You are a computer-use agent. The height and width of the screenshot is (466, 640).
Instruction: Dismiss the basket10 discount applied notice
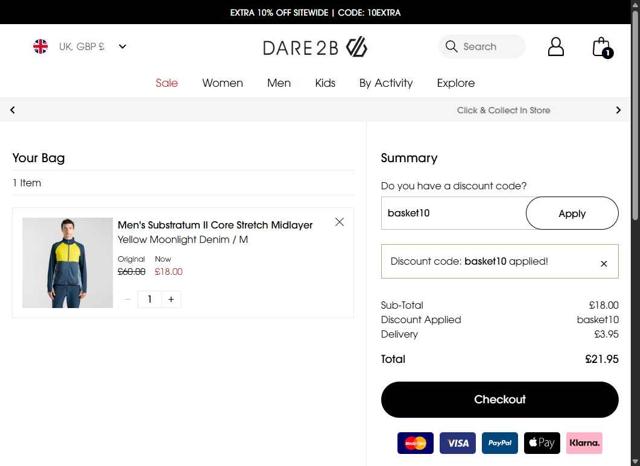(604, 264)
